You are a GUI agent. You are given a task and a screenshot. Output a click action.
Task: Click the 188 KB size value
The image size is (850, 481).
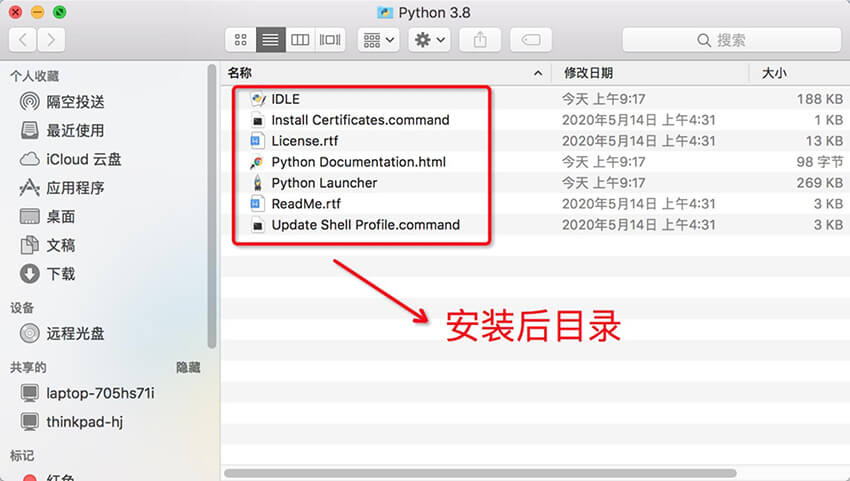point(820,99)
